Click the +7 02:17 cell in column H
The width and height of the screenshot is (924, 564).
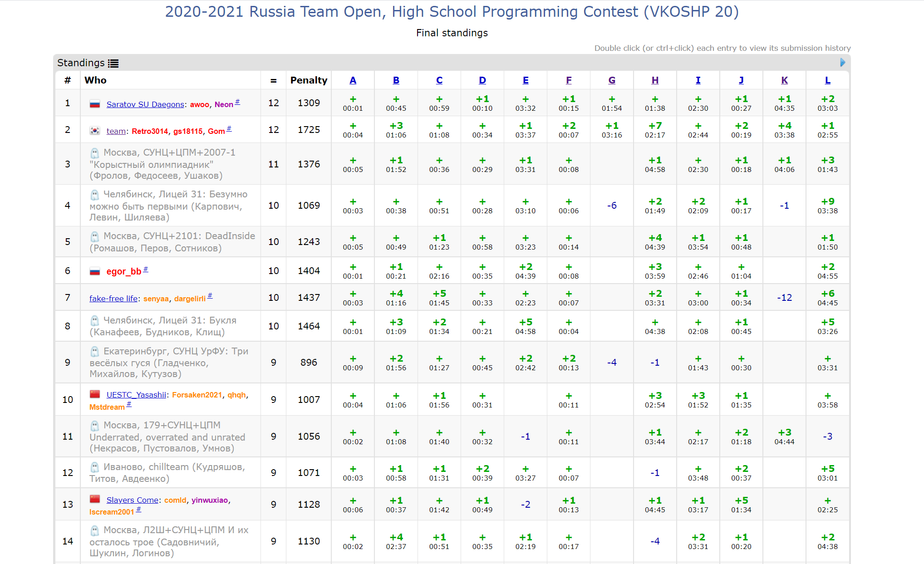pos(655,130)
